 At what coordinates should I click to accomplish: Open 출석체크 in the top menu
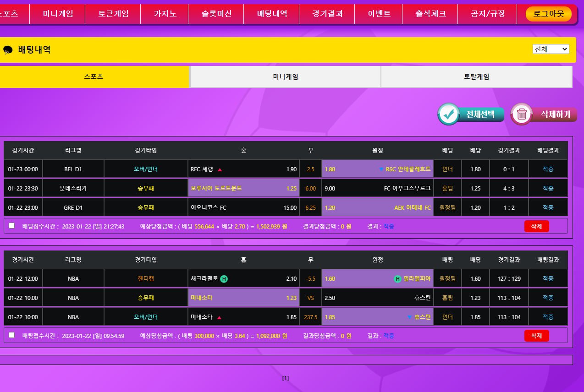point(430,14)
